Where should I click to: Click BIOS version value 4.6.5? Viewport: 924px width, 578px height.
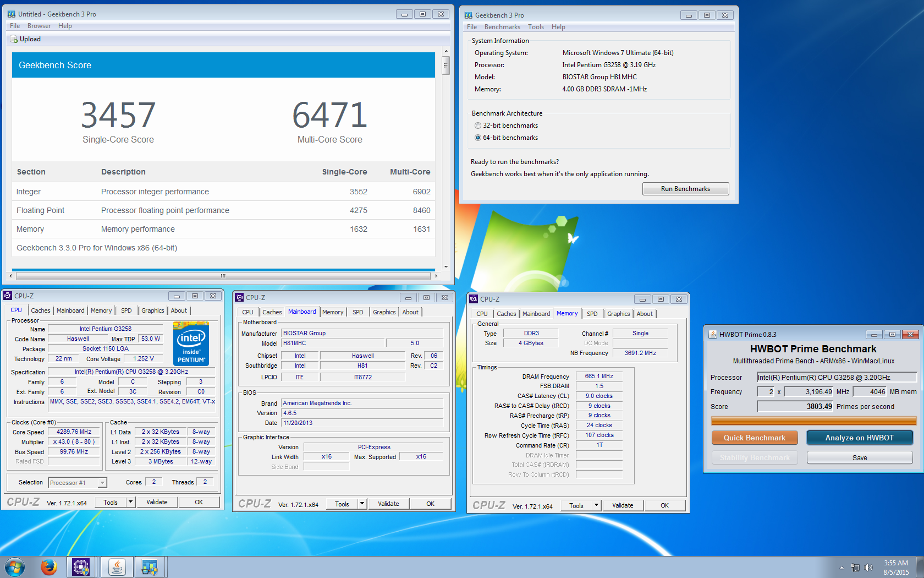362,413
